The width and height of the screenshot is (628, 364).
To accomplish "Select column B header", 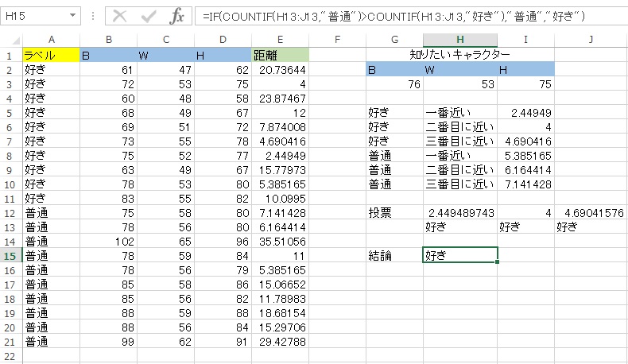I will pyautogui.click(x=109, y=40).
